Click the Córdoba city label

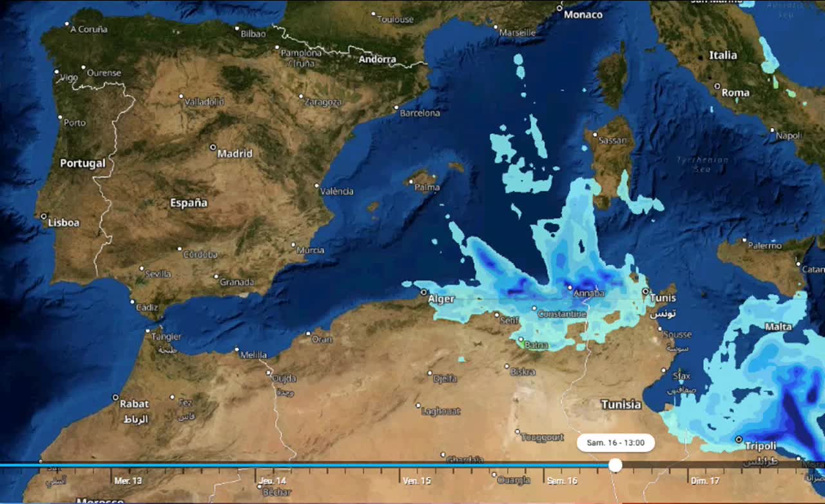(200, 255)
